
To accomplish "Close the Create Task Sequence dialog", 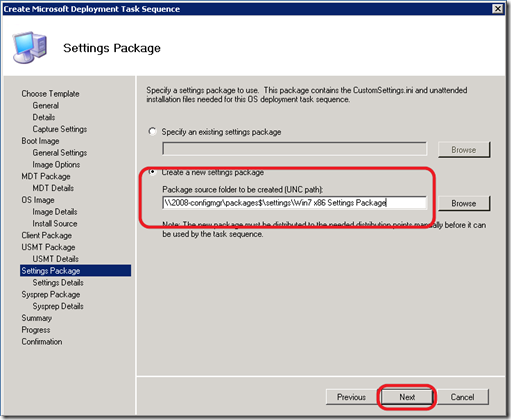I will coord(498,9).
